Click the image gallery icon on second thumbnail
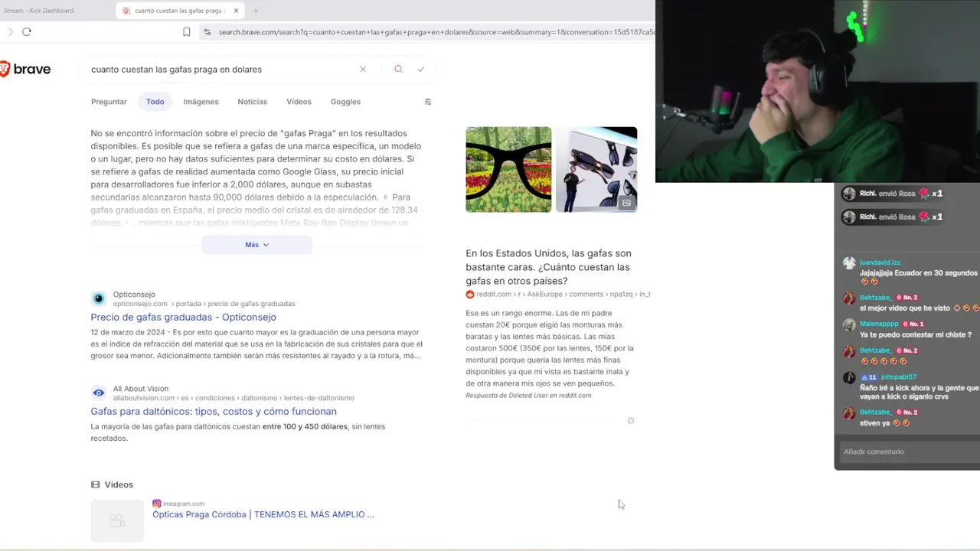The height and width of the screenshot is (551, 980). pos(626,203)
